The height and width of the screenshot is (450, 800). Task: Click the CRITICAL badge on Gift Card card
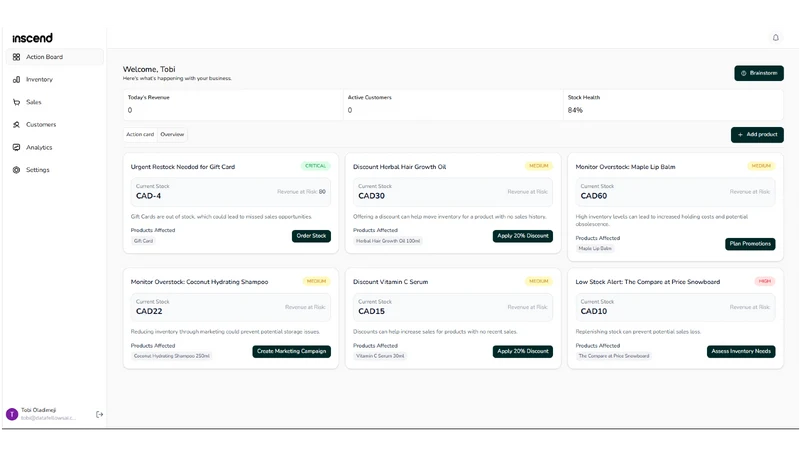[x=315, y=166]
